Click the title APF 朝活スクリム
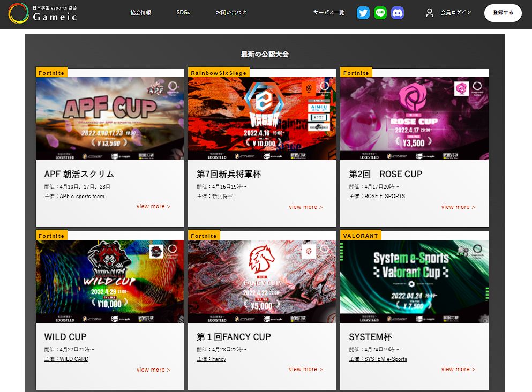532x392 pixels. pos(79,174)
